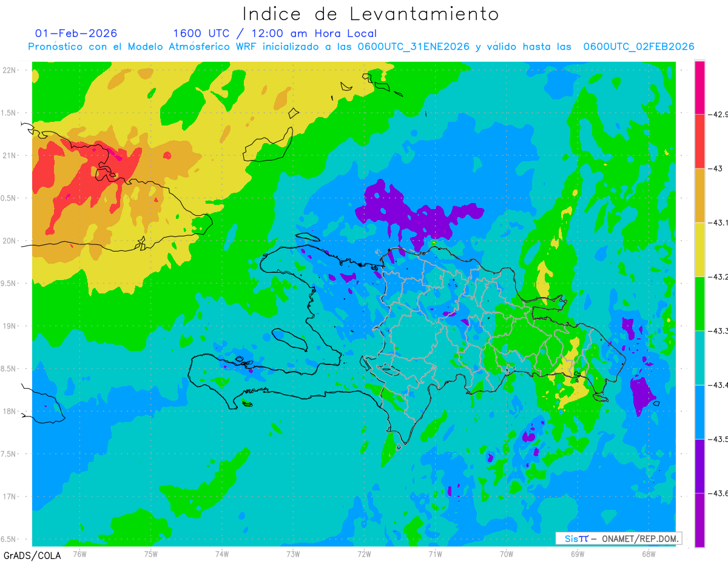Screen dimensions: 728x562
Task: Click the "76W" longitude label
Action: point(80,553)
